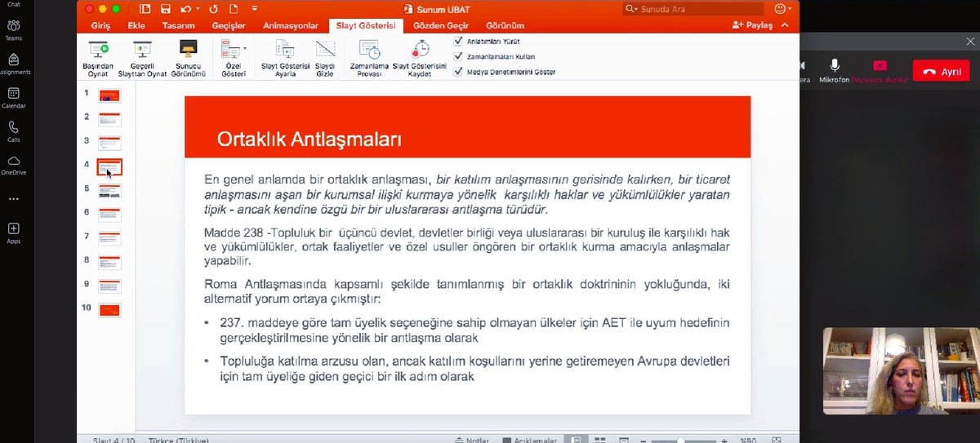Click the undo arrow in title bar

[185, 9]
